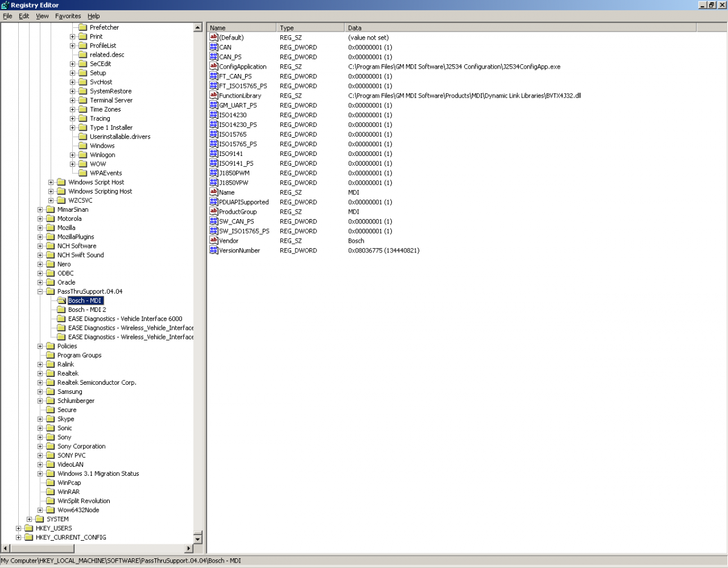Select the ISO14230_PS value name

tap(237, 125)
